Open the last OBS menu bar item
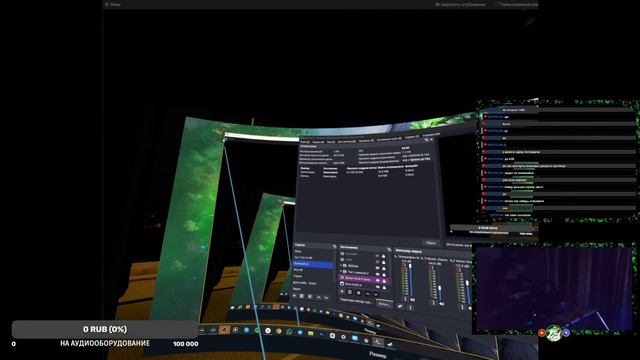640x360 pixels. point(431,134)
